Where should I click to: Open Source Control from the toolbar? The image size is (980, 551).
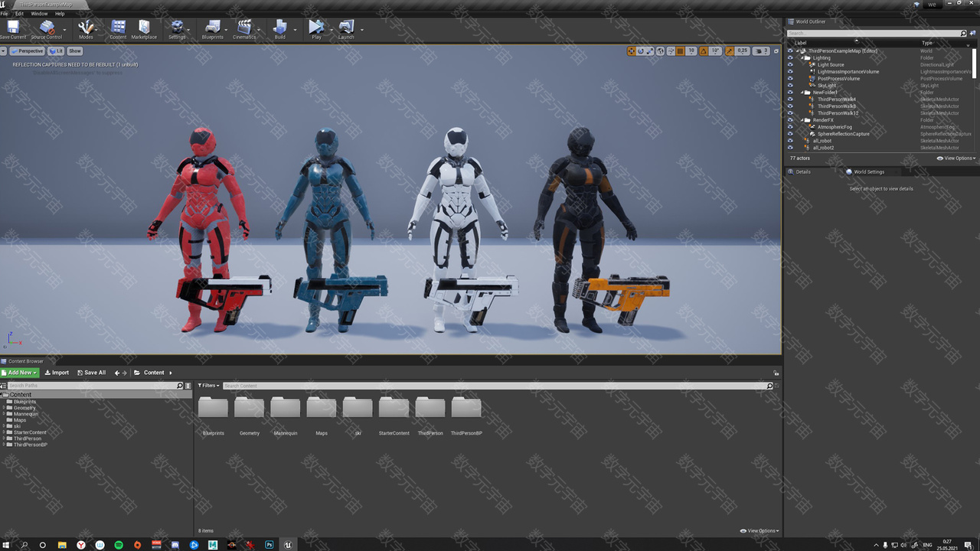47,29
